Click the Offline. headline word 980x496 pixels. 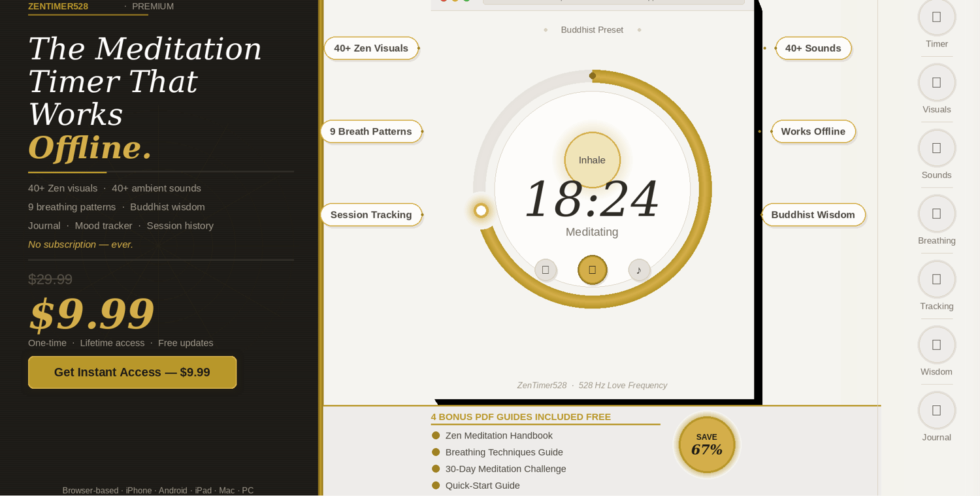click(90, 148)
